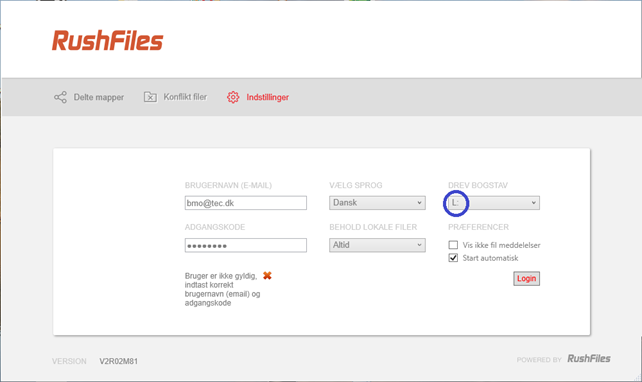Click the DREV BOGSTAV label
Viewport: 642px width, 382px height.
(478, 185)
